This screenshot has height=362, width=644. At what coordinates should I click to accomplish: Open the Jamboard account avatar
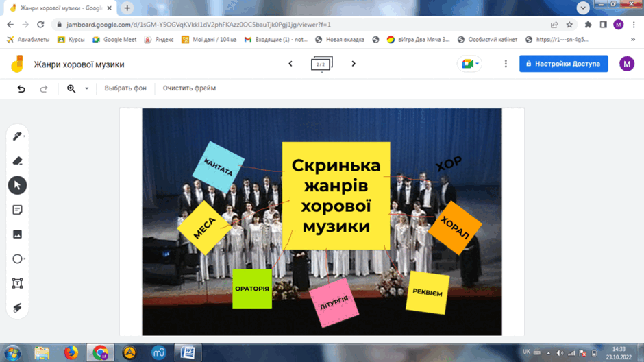(627, 64)
